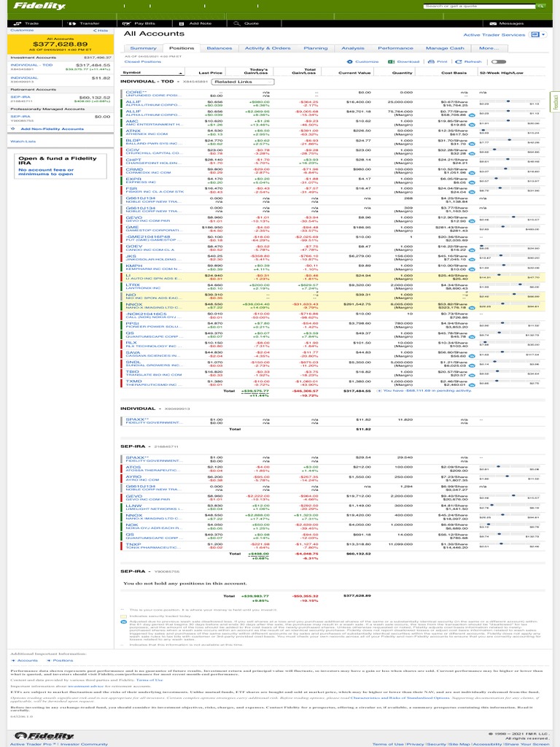Click the SNDL ticker symbol

point(133,362)
